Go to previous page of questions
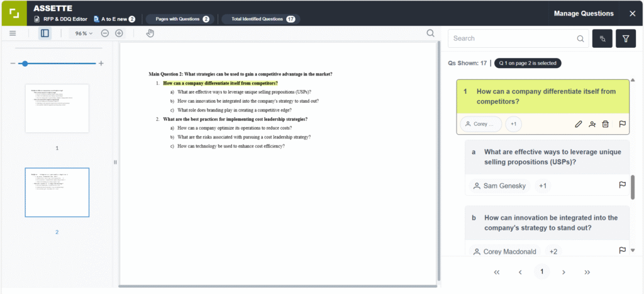The height and width of the screenshot is (294, 644). [520, 272]
